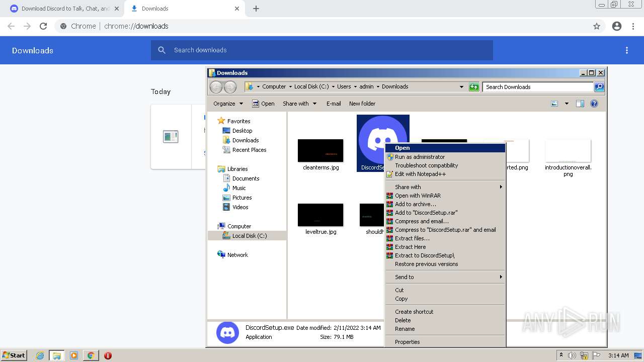Toggle the preview pane icon
This screenshot has height=362, width=644.
(x=580, y=104)
